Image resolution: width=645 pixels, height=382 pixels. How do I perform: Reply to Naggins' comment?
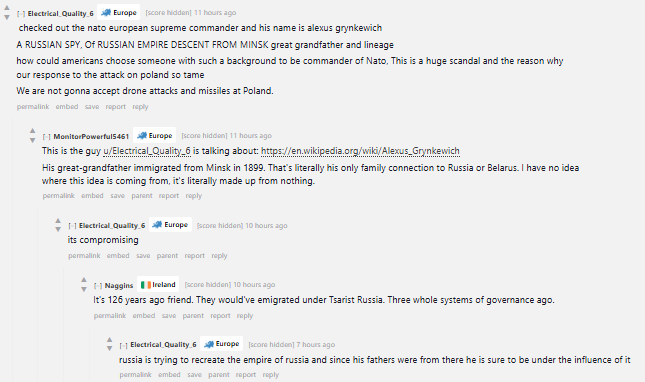click(x=245, y=316)
